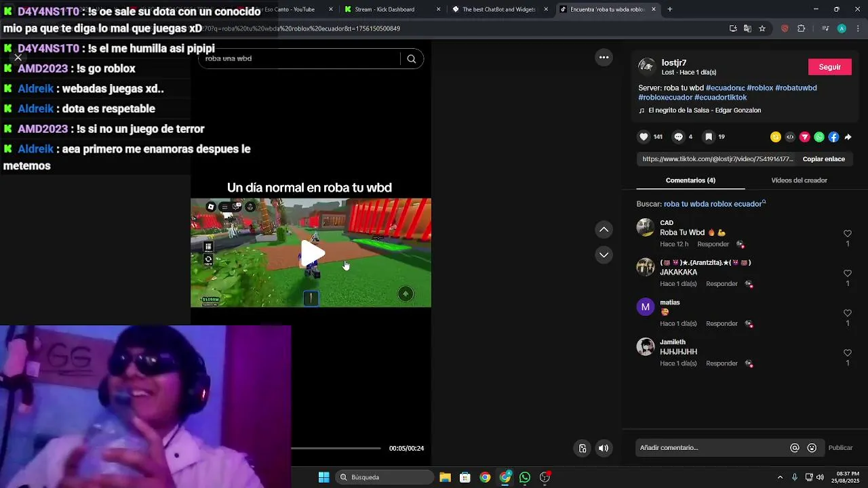Open matias commenter avatar
The width and height of the screenshot is (868, 488).
point(646,307)
